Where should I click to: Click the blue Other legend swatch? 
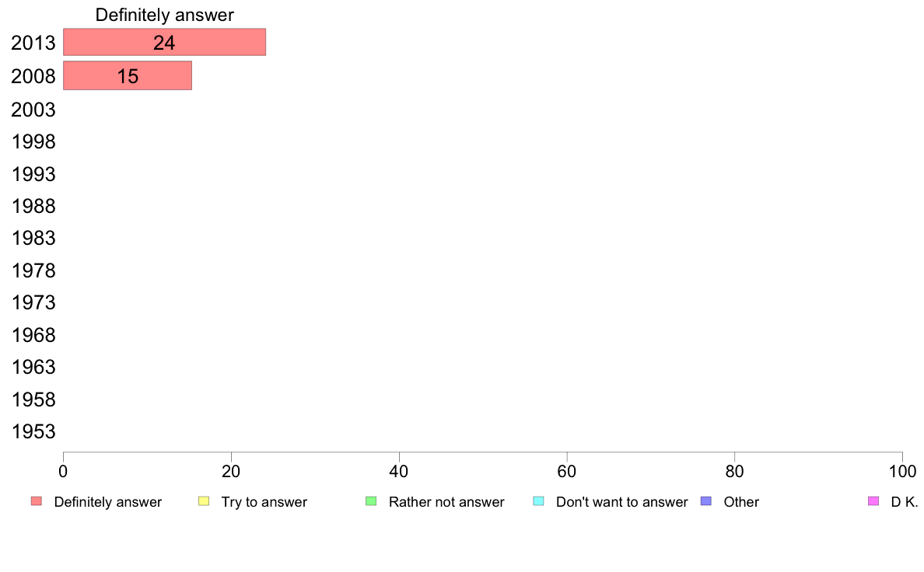click(x=706, y=501)
